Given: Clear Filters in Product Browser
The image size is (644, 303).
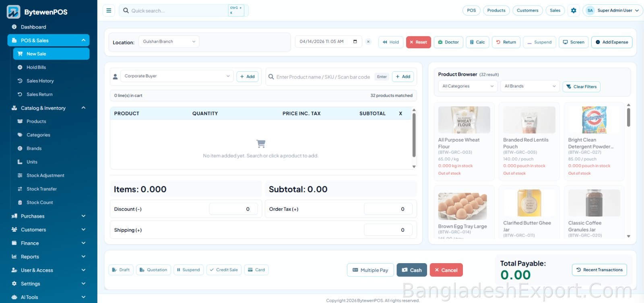Looking at the screenshot, I should coord(581,87).
